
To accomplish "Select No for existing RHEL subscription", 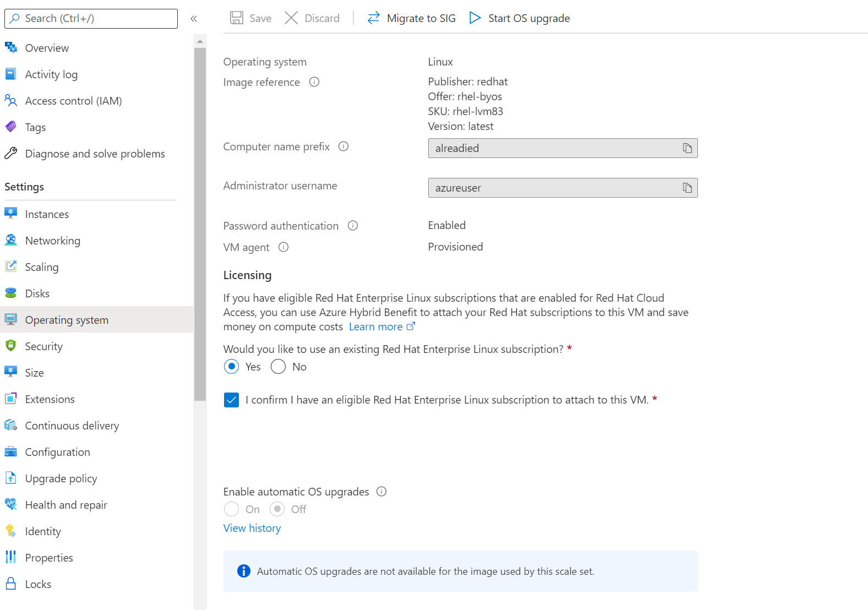I will (x=279, y=367).
